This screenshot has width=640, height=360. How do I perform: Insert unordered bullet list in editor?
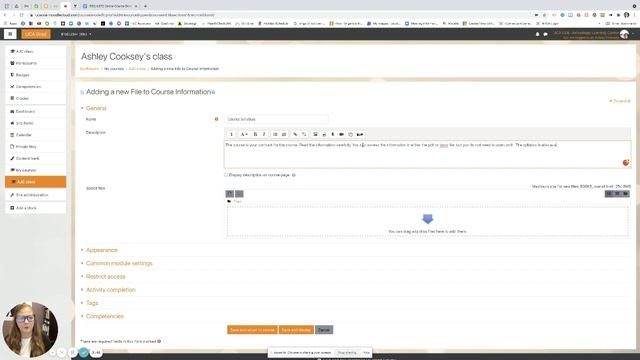275,134
